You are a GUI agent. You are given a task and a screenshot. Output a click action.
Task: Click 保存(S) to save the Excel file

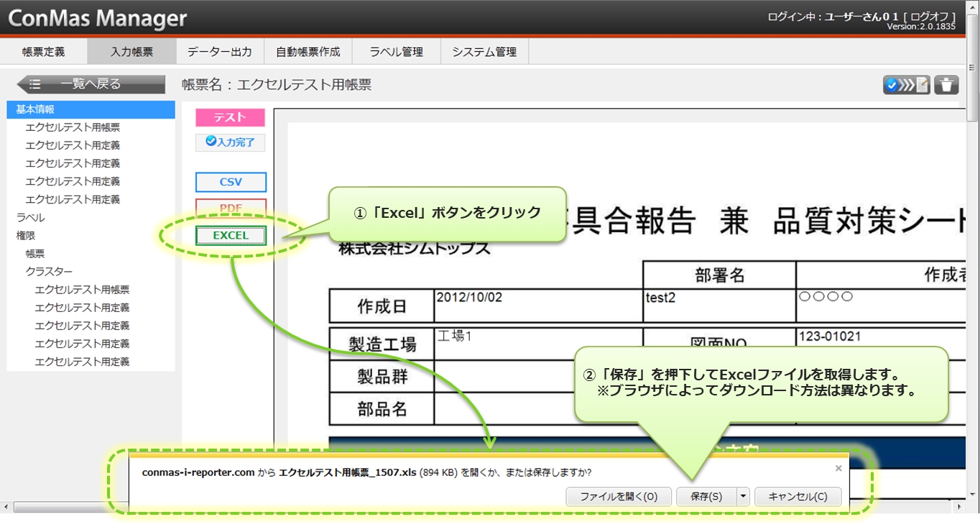point(706,496)
